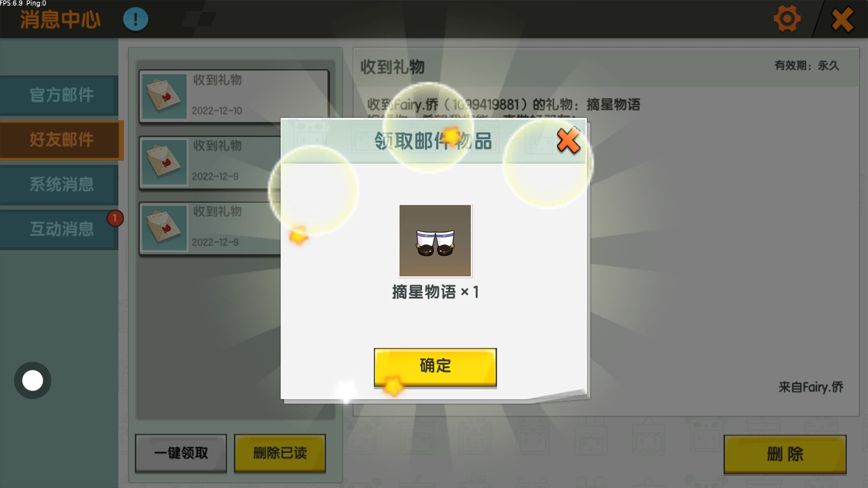Click the red notification badge on 互动消息

pos(115,218)
